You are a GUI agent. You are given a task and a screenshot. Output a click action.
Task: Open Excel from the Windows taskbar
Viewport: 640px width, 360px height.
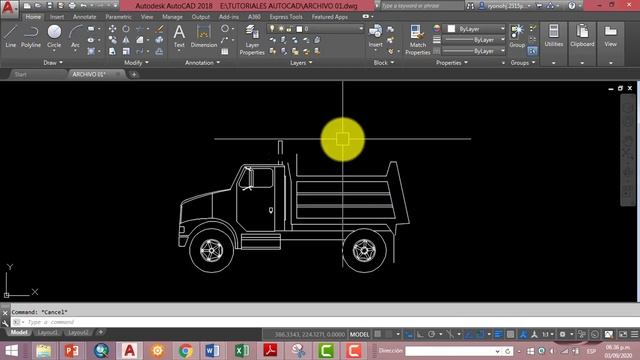click(x=242, y=351)
